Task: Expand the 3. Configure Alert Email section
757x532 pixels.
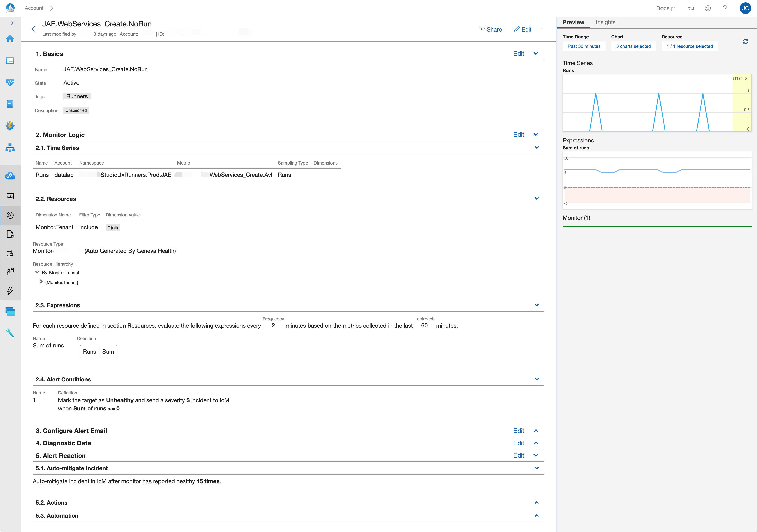Action: (x=536, y=431)
